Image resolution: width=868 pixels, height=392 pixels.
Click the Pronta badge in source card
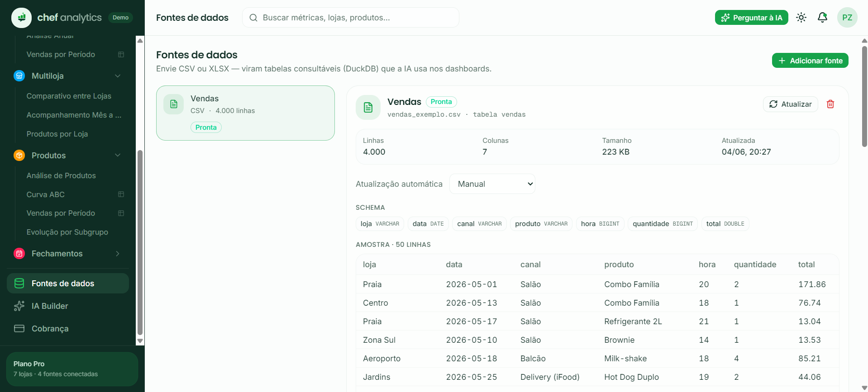click(x=206, y=128)
